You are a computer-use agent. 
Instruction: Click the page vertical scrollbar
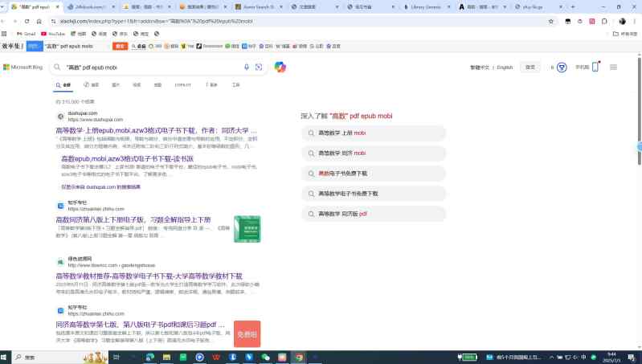[x=639, y=111]
